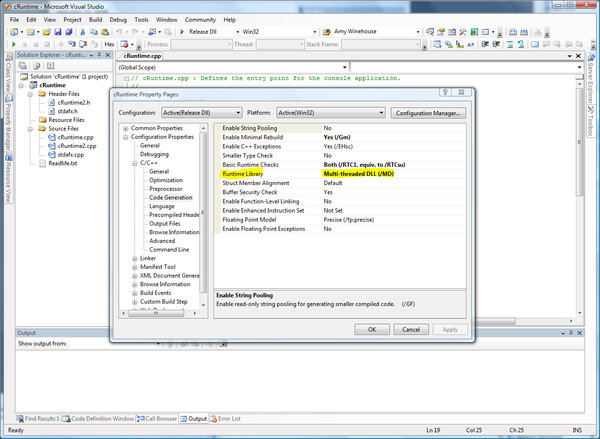Switch to the Code Definition Window tab

99,419
